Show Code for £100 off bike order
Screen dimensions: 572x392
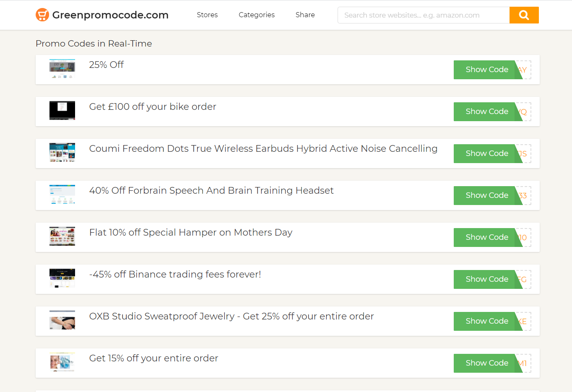click(486, 112)
